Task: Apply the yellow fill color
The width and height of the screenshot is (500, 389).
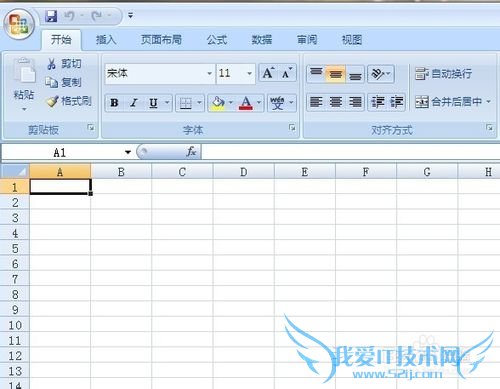Action: coord(218,103)
